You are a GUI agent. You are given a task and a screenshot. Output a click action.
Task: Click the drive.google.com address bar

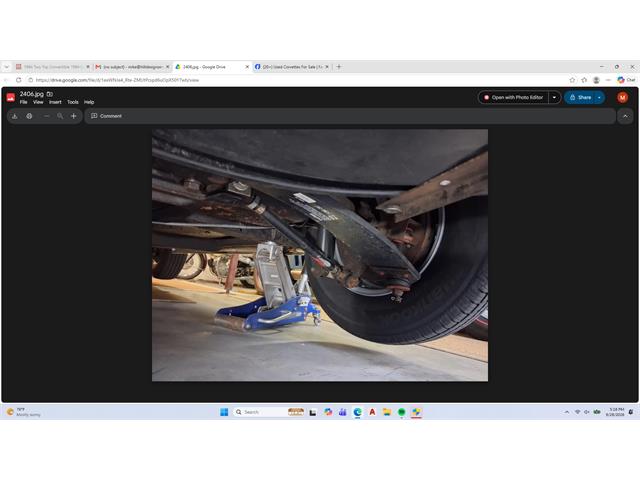(296, 80)
